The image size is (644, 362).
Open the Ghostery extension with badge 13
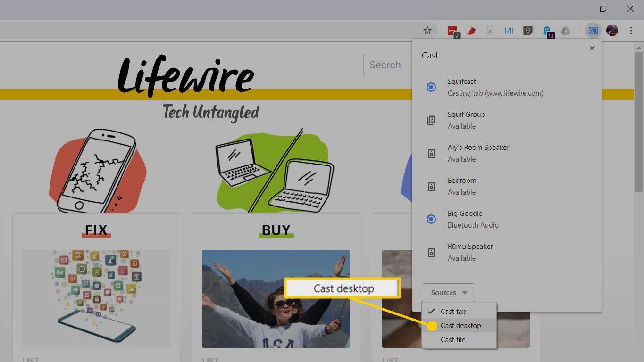(x=548, y=32)
